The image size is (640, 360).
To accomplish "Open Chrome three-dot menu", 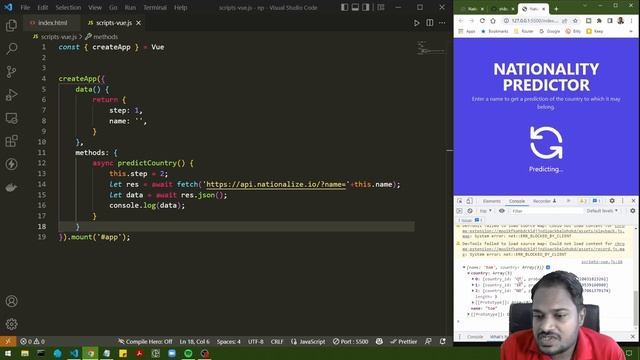I will [631, 20].
